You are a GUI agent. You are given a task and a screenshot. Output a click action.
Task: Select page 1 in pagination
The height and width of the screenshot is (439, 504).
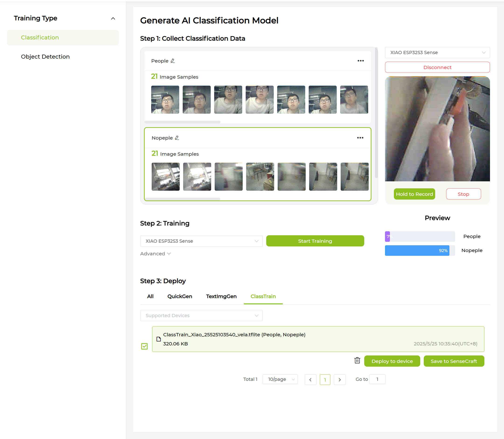point(325,379)
